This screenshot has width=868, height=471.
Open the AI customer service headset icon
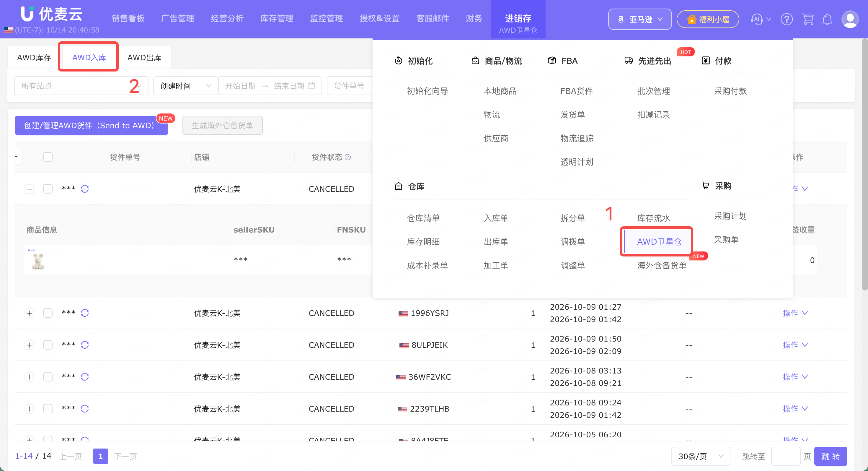[x=757, y=19]
